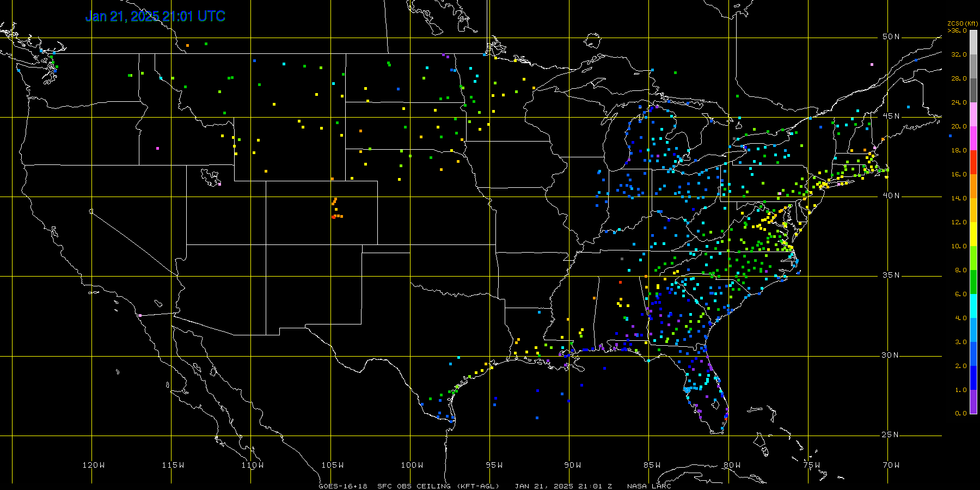Image resolution: width=980 pixels, height=490 pixels.
Task: Click the medium blue 2.0–3.0 legend block
Action: coord(973,354)
